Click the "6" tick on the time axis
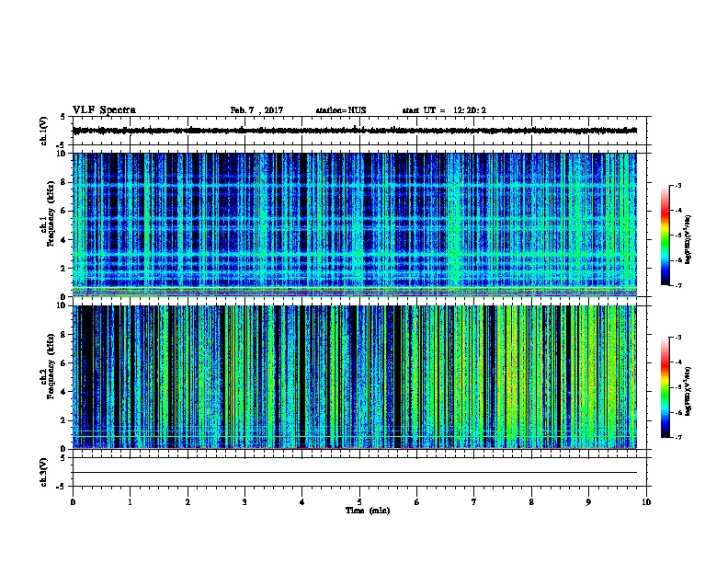Screen dimensions: 728x563 (x=417, y=502)
